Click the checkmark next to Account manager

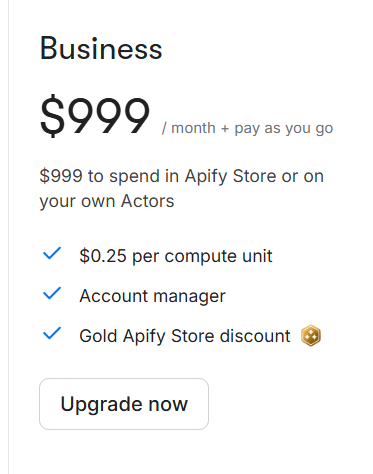click(x=52, y=294)
